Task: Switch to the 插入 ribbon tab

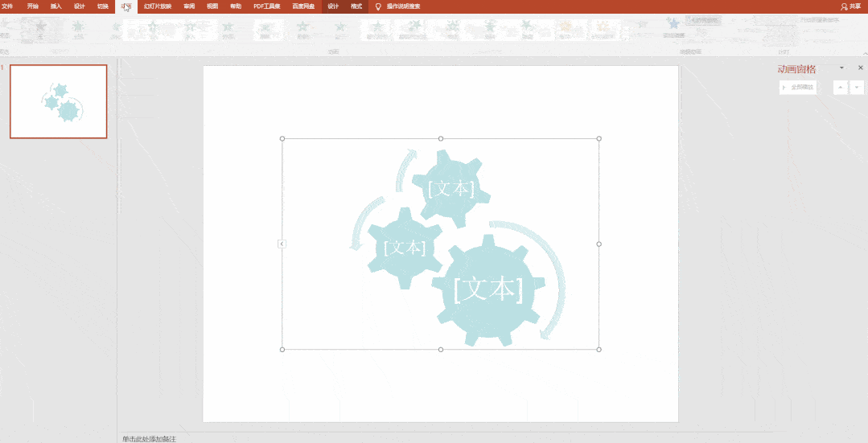Action: coord(56,6)
